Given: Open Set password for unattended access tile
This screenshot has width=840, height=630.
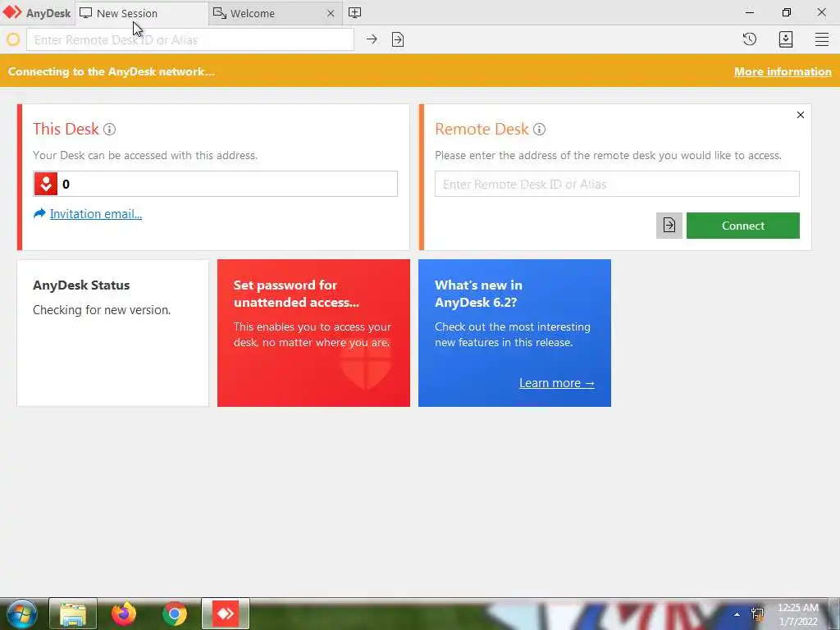Looking at the screenshot, I should [313, 333].
